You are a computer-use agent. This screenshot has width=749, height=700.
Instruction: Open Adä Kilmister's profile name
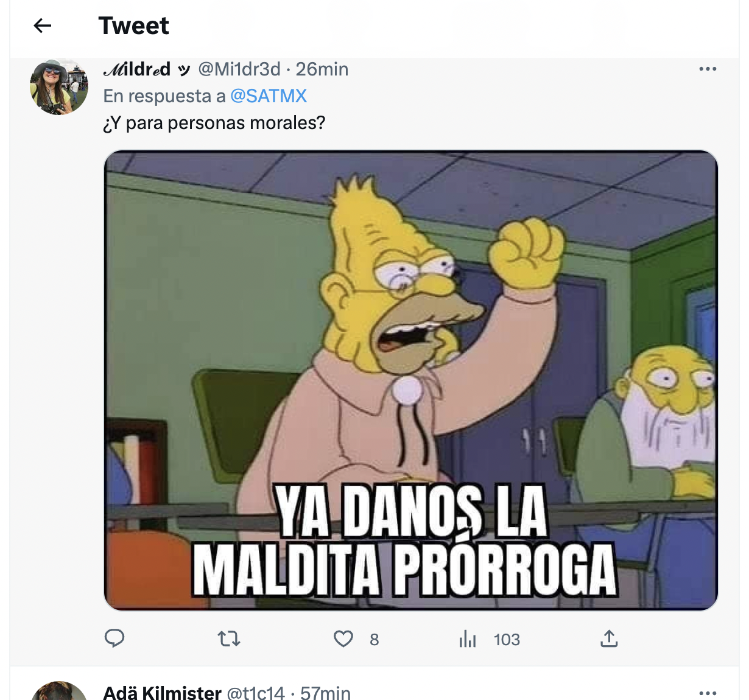162,692
